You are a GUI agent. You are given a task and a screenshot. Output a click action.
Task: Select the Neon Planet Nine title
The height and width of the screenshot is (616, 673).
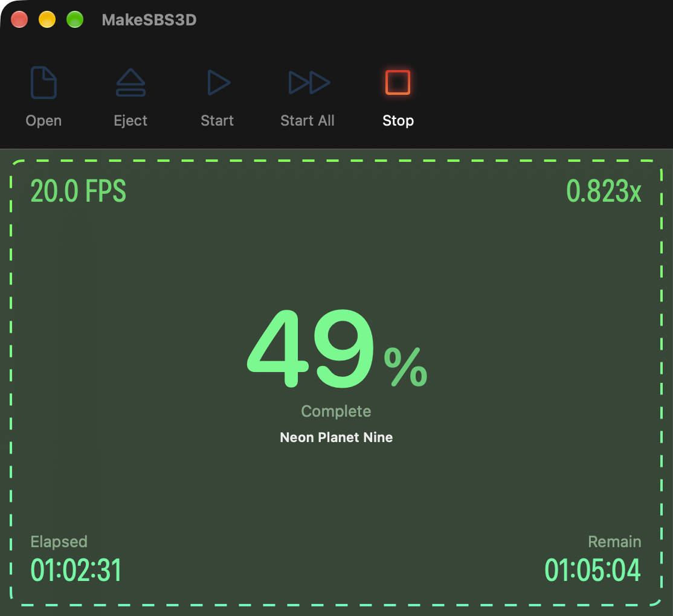point(336,437)
